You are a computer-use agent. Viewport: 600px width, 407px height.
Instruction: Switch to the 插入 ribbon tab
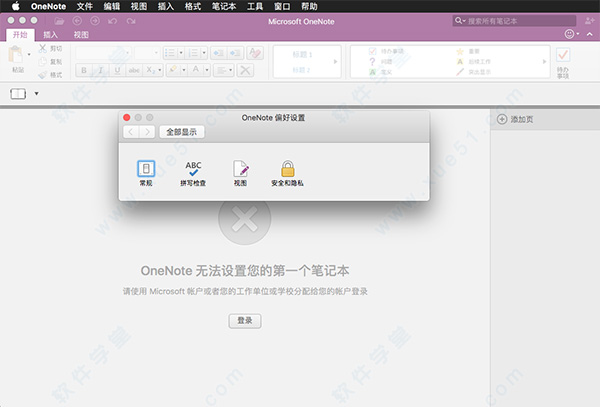[51, 35]
